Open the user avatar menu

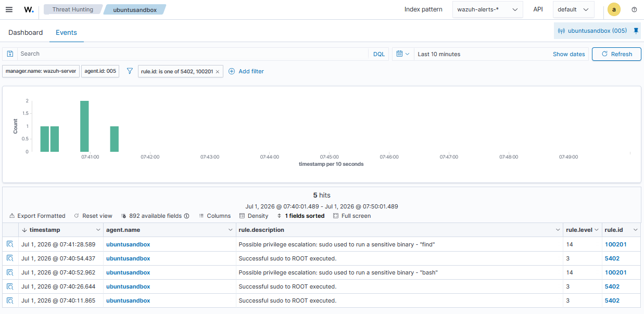pyautogui.click(x=614, y=9)
